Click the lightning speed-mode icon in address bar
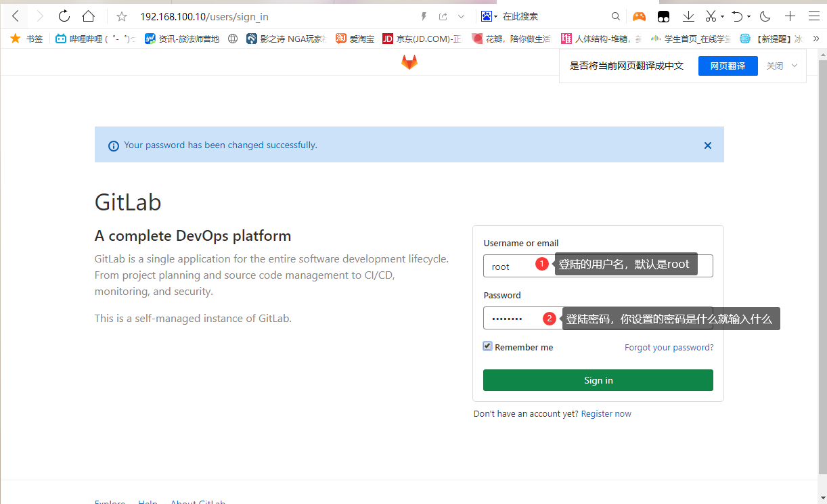The image size is (827, 504). pyautogui.click(x=424, y=16)
